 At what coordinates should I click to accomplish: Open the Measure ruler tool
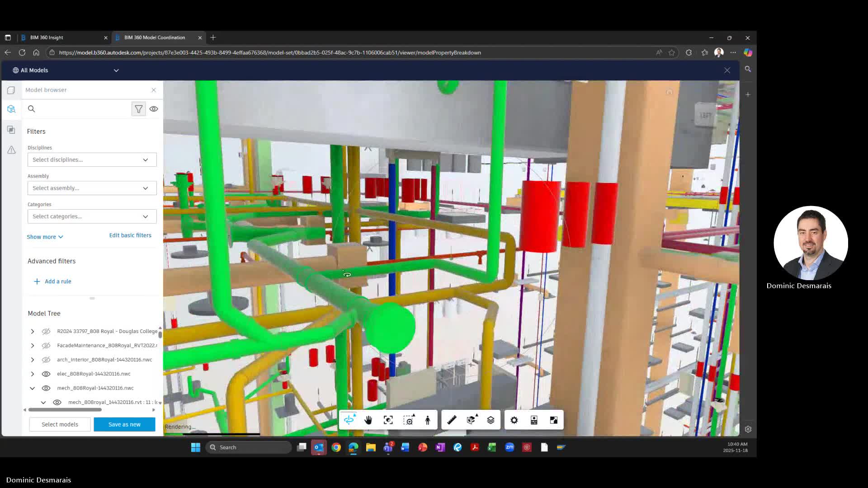tap(452, 420)
